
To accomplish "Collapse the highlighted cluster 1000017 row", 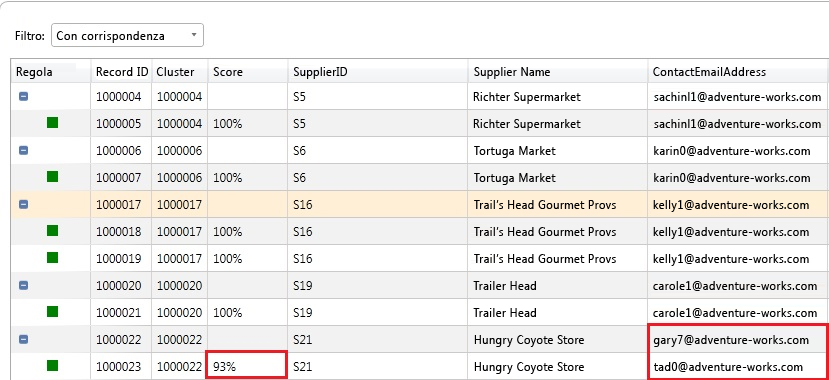I will [x=23, y=205].
